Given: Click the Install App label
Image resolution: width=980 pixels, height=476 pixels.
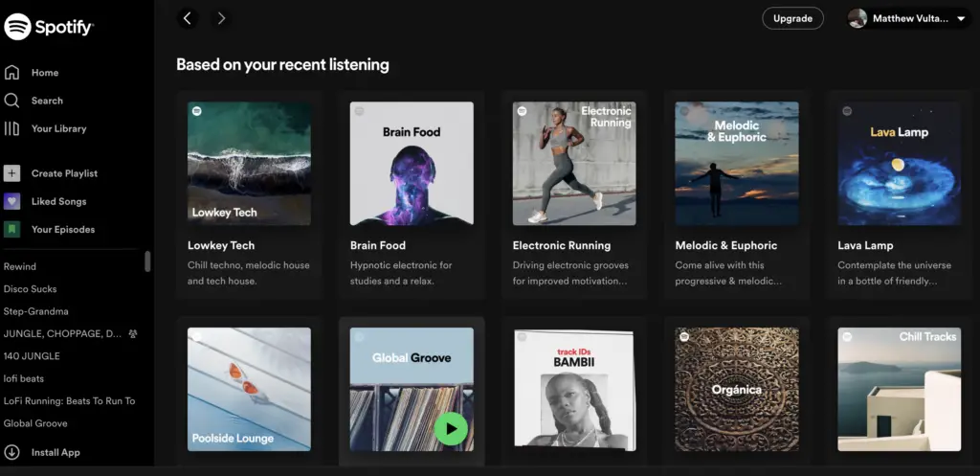Looking at the screenshot, I should pyautogui.click(x=56, y=452).
